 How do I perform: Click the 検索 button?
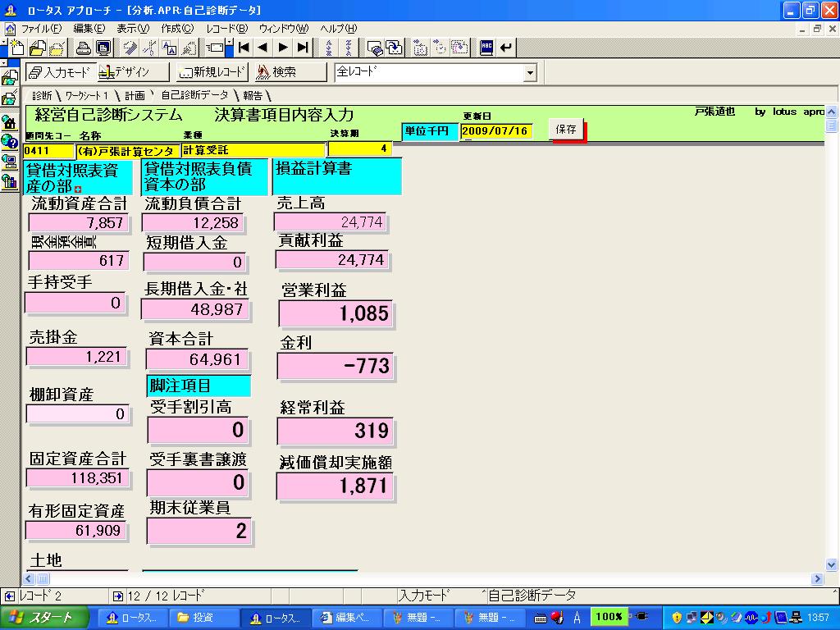coord(291,72)
